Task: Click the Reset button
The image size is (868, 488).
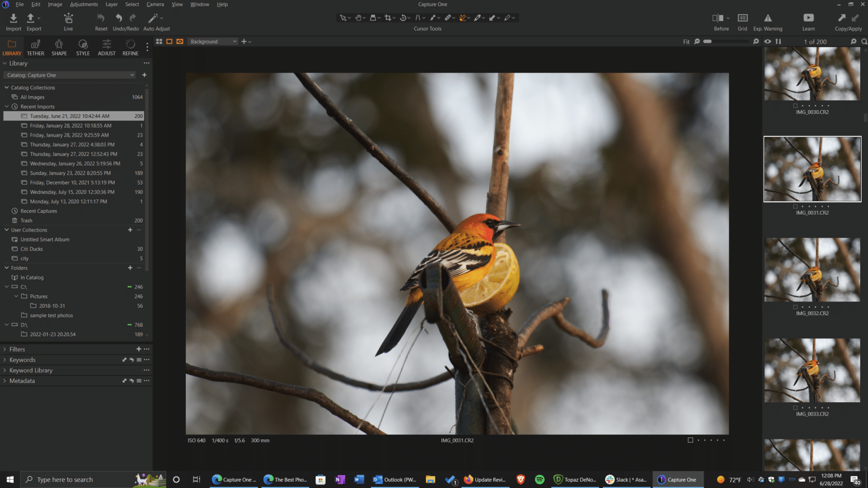Action: click(101, 21)
